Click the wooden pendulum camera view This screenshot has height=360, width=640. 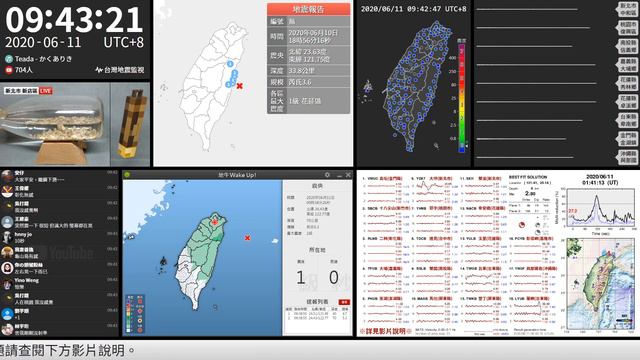pyautogui.click(x=131, y=124)
